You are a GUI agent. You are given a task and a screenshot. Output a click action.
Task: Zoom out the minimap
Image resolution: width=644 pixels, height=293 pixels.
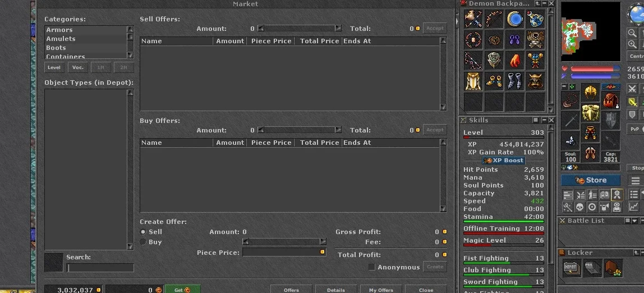tap(633, 33)
